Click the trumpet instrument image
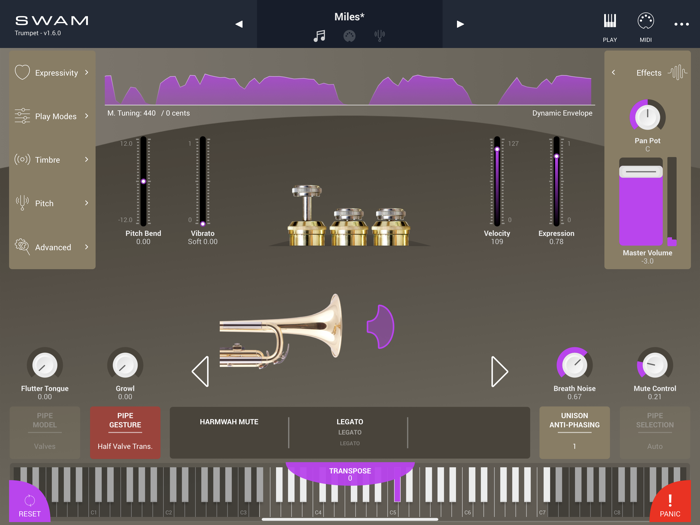The image size is (700, 525). (281, 331)
